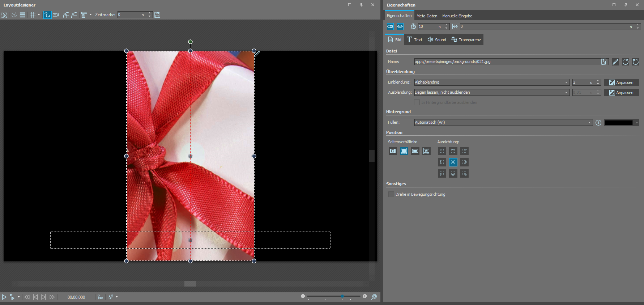Screen dimensions: 644x305
Task: Enable 'Drehe in Bewegungsrichtung' checkbox
Action: coord(391,194)
